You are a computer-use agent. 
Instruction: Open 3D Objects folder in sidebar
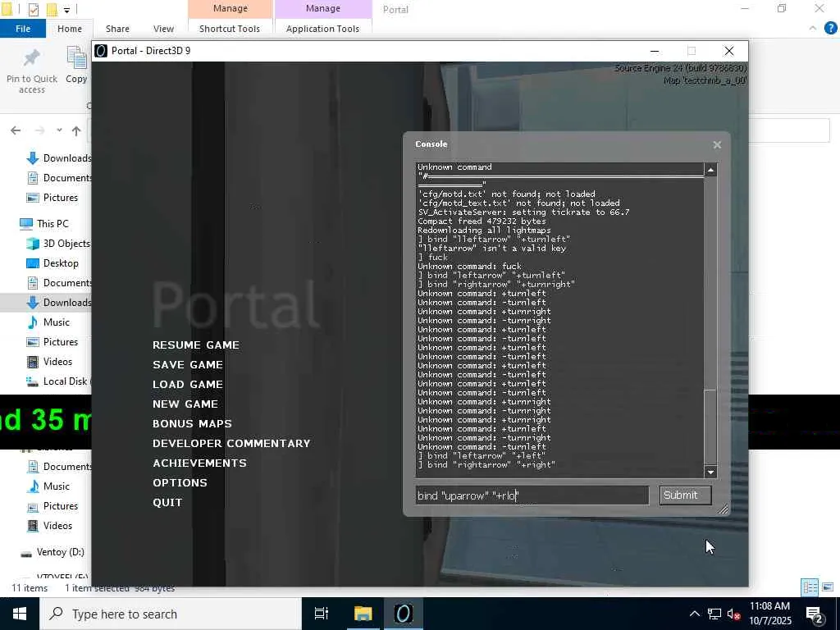58,243
